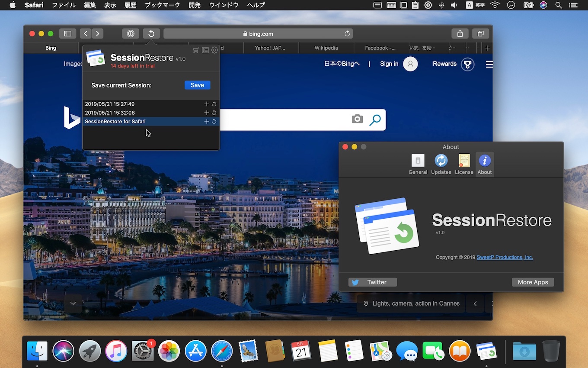This screenshot has width=588, height=368.
Task: Expand the Bing bottom panel chevron
Action: click(x=73, y=303)
